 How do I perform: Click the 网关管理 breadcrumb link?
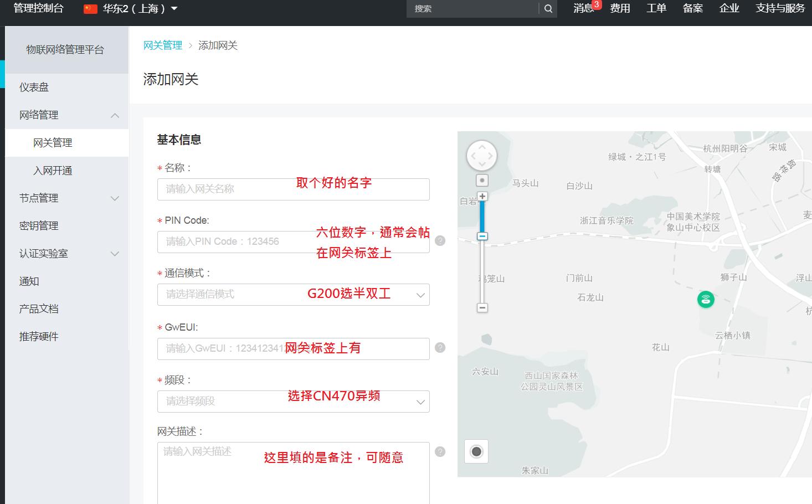point(163,45)
